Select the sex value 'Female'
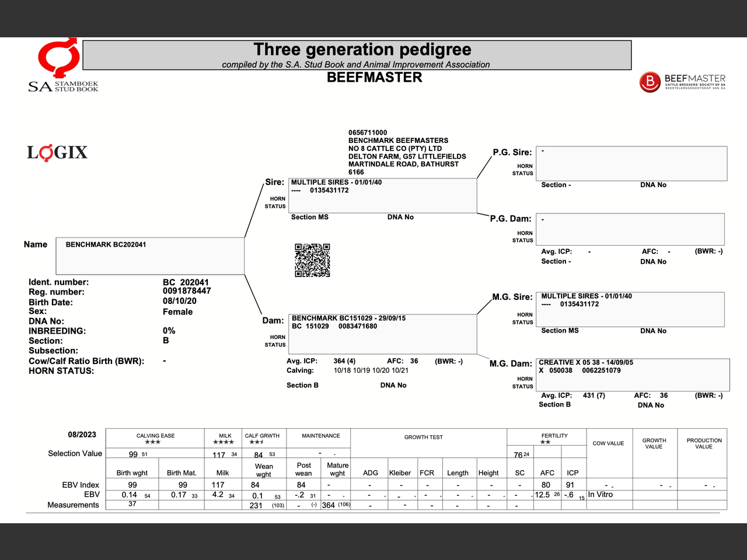The height and width of the screenshot is (560, 747). [x=178, y=312]
